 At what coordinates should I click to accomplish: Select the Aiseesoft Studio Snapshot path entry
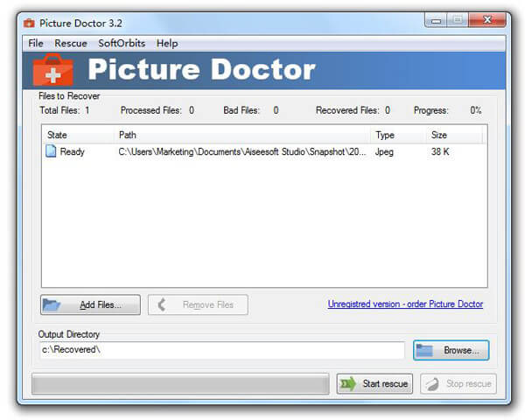pyautogui.click(x=242, y=151)
